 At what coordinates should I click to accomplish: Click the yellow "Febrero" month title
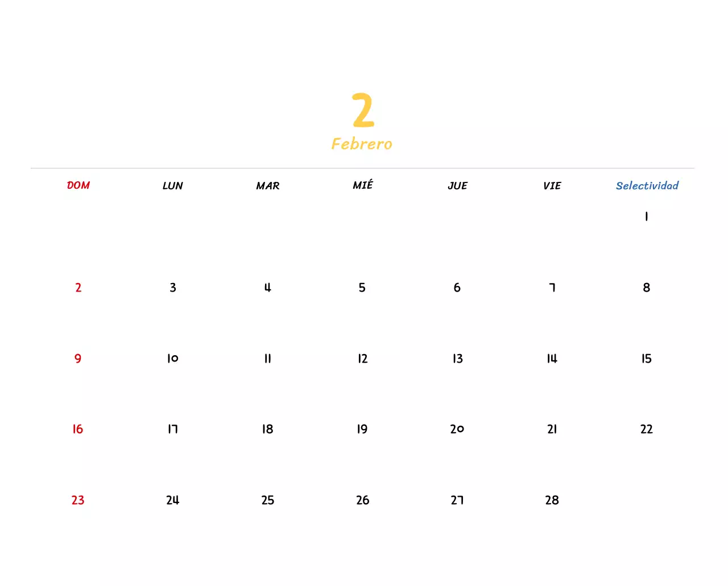coord(362,144)
